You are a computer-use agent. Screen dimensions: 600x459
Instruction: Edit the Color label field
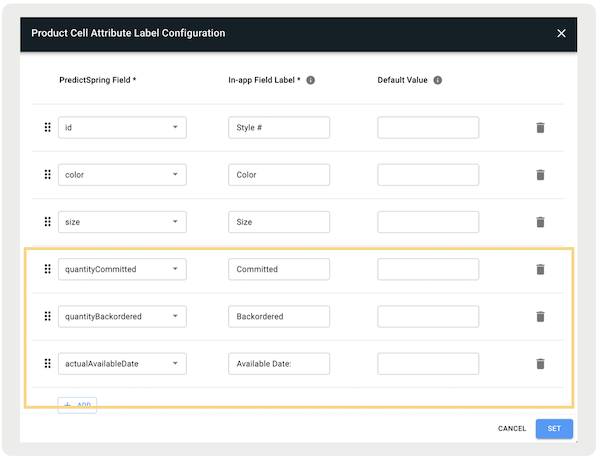pos(279,175)
